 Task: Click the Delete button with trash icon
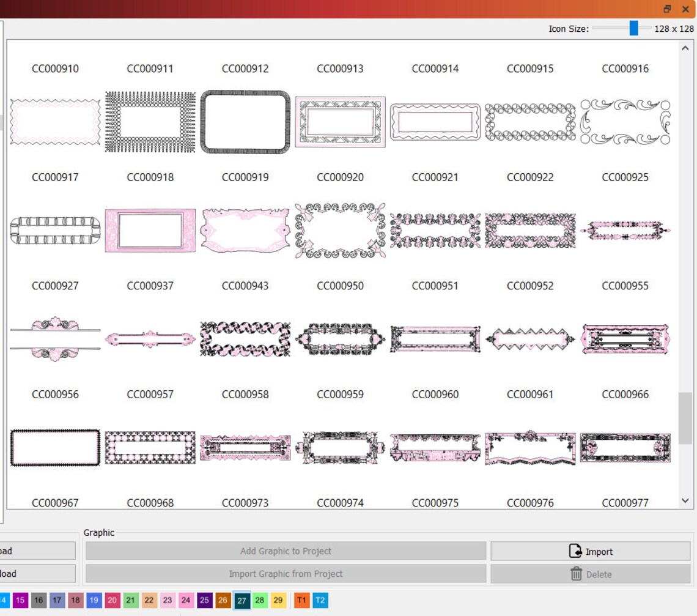click(591, 574)
